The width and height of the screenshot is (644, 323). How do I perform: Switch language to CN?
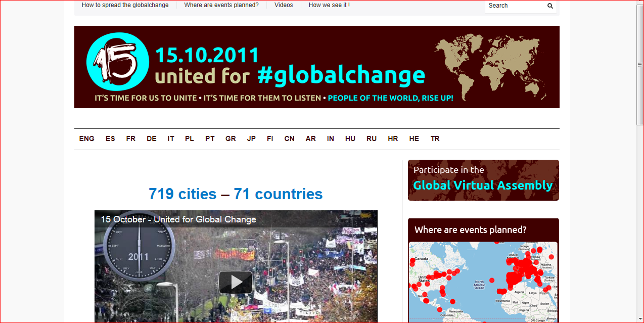289,139
